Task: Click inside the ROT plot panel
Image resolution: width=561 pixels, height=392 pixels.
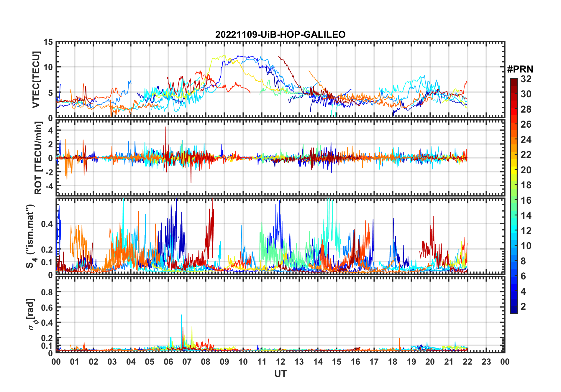Action: tap(280, 157)
